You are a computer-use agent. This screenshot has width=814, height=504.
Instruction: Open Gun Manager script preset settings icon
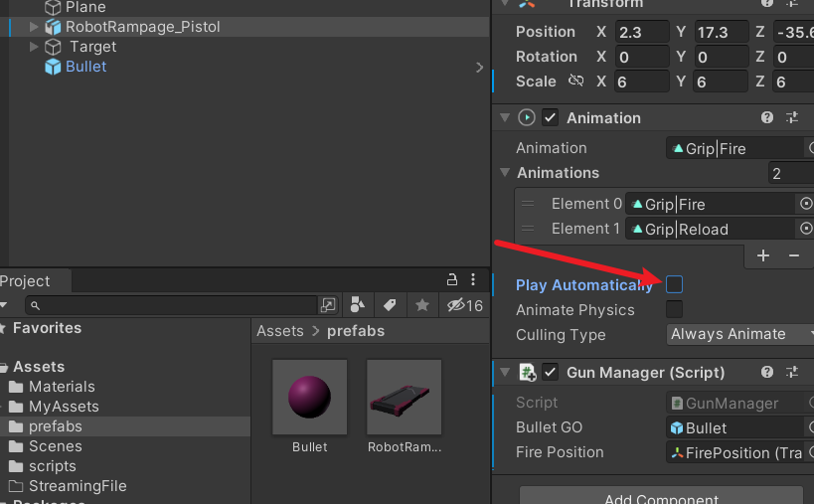[792, 372]
